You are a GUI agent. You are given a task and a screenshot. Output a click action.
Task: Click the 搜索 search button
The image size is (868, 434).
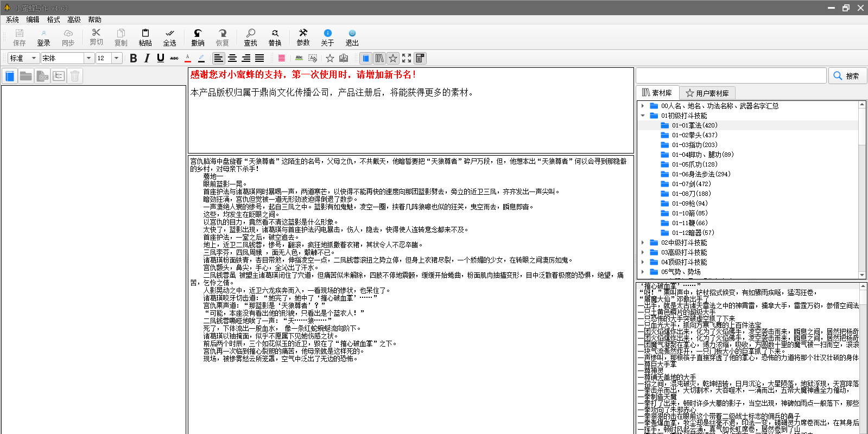click(846, 76)
